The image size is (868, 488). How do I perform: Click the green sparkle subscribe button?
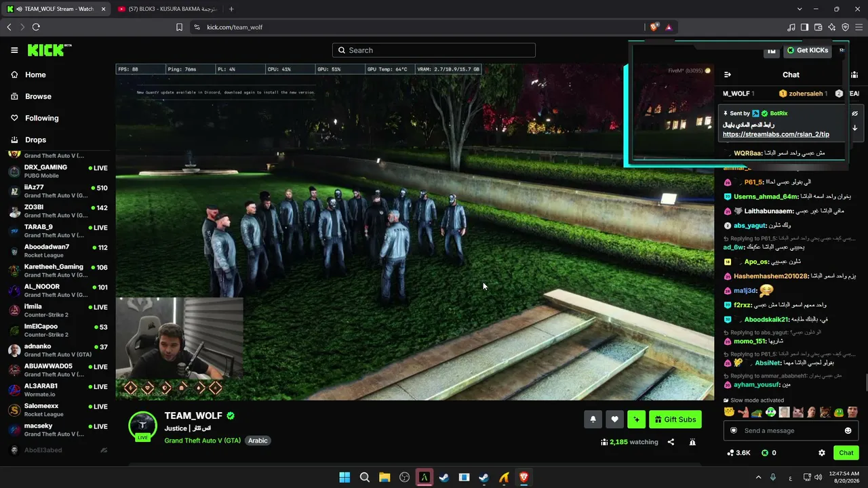click(x=636, y=420)
